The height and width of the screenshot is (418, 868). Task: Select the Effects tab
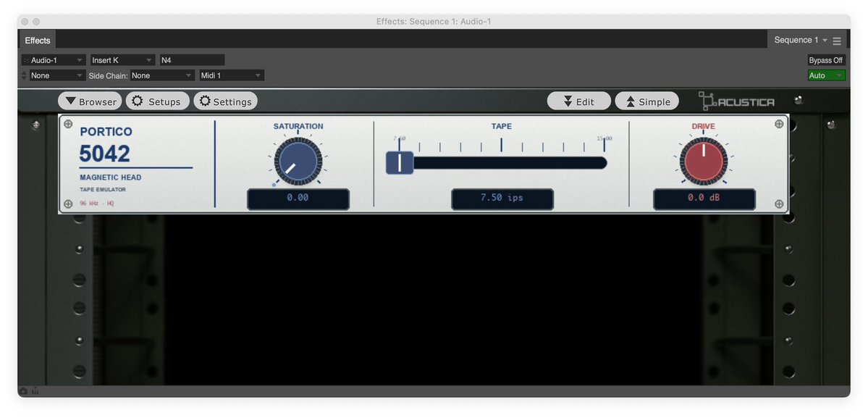click(37, 40)
